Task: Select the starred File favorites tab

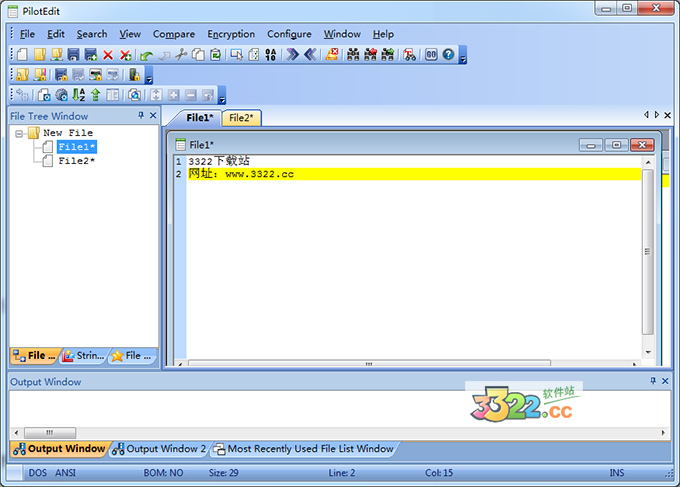Action: pos(132,356)
